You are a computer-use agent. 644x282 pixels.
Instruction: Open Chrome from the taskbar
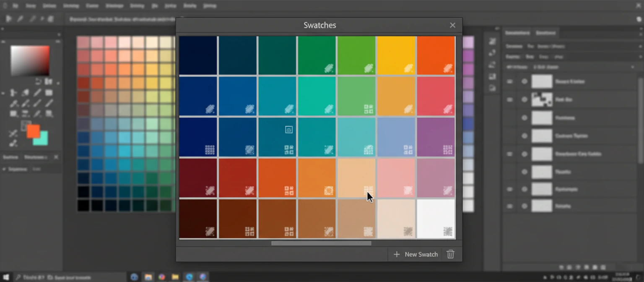[x=161, y=277]
